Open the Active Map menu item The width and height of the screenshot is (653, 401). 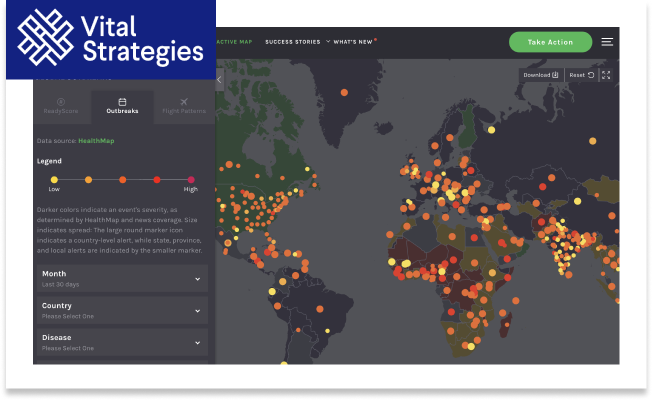pyautogui.click(x=234, y=42)
